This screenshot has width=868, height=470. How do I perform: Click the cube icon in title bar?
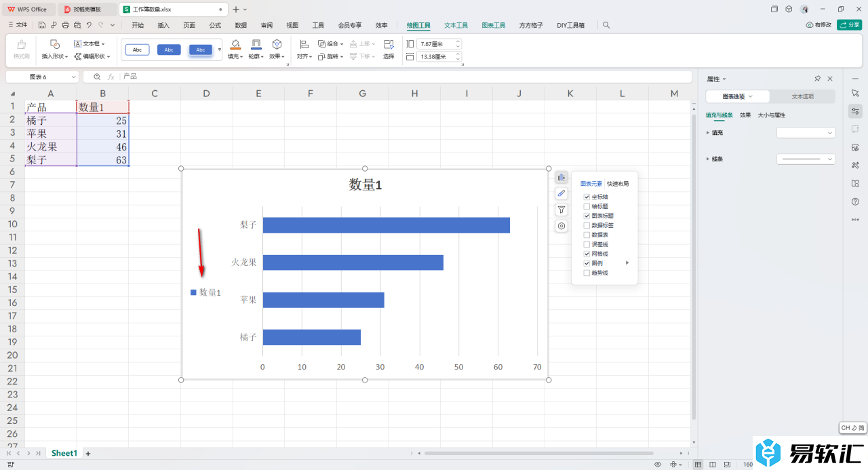pos(789,9)
